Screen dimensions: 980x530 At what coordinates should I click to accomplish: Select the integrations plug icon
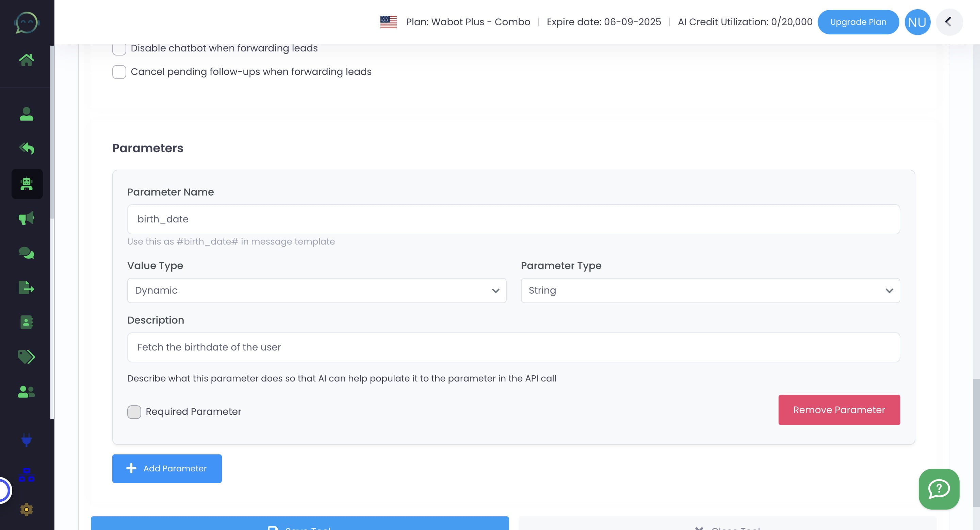point(26,441)
